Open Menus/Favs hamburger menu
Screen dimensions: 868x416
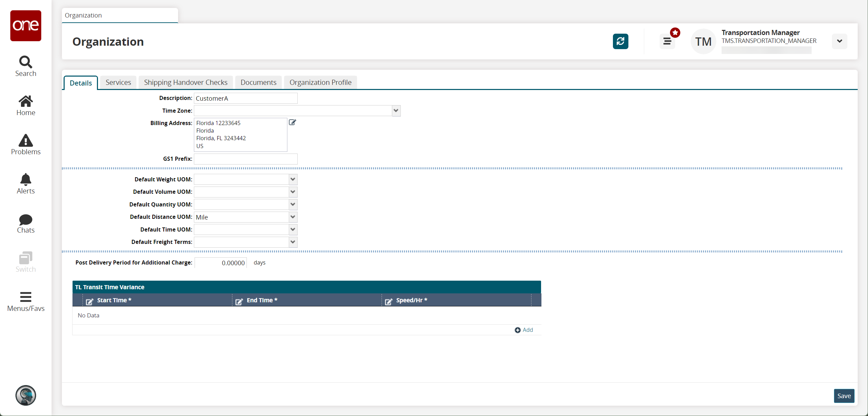point(26,302)
